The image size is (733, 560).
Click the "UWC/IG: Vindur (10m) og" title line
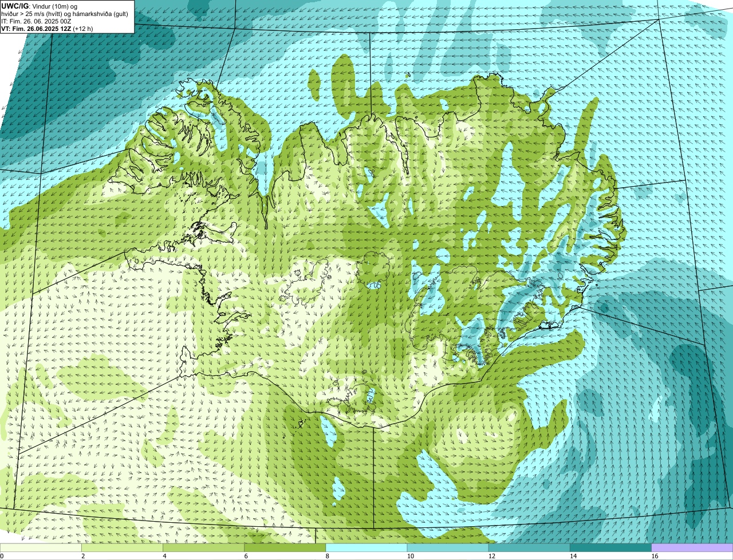[40, 6]
